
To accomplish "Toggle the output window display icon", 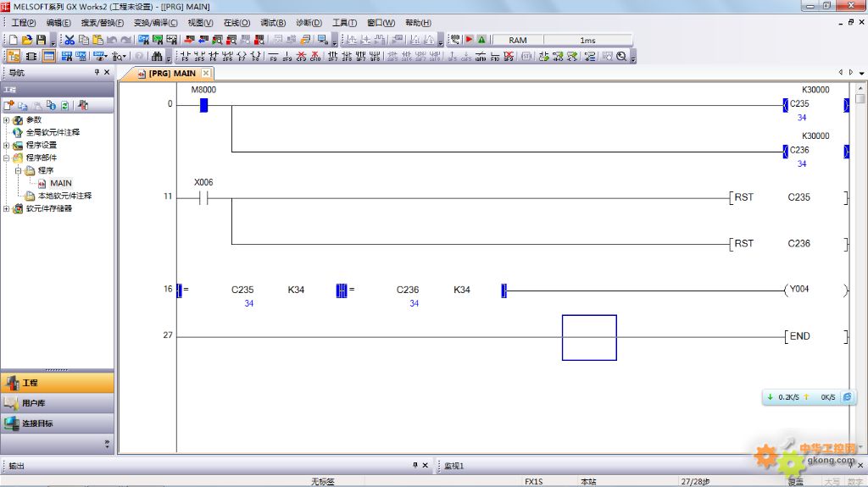I will point(48,57).
